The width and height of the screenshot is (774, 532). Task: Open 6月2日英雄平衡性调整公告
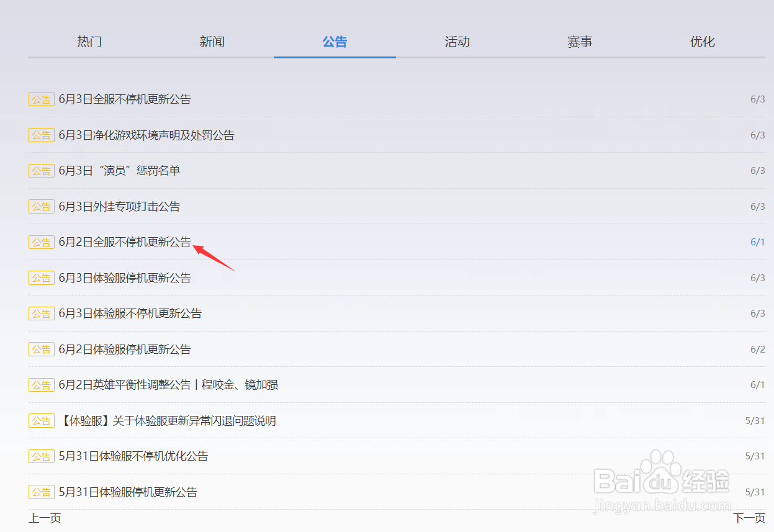click(169, 385)
